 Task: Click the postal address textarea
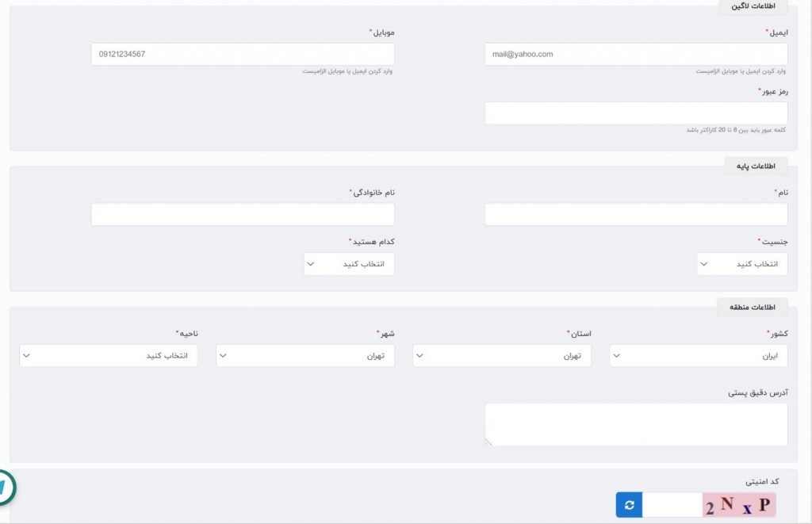(x=636, y=425)
